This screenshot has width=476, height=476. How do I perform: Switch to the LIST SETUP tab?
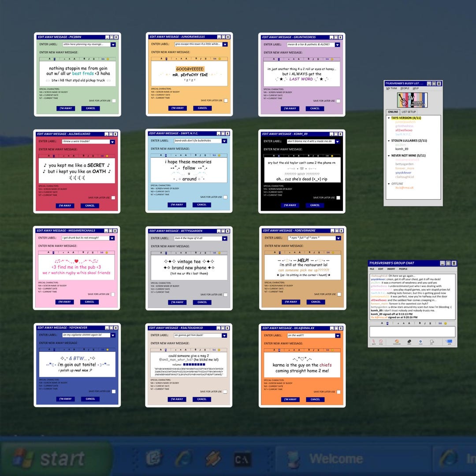[x=409, y=112]
